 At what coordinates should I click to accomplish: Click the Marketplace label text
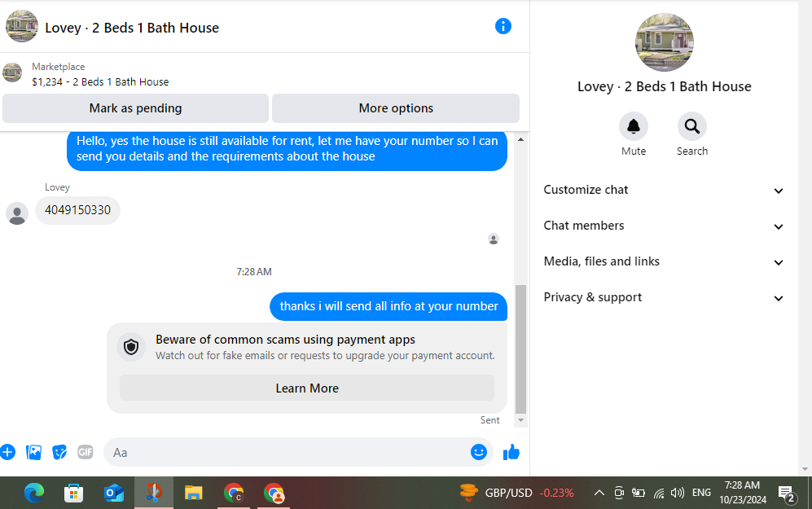pos(58,67)
